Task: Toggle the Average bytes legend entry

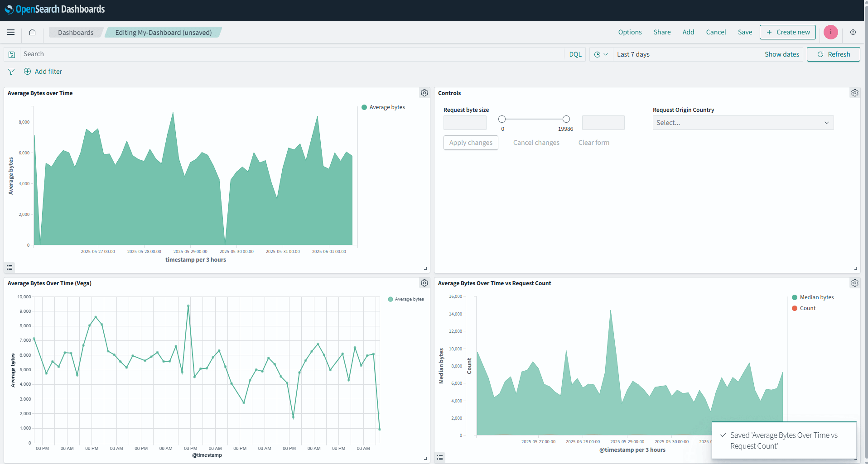Action: click(383, 107)
